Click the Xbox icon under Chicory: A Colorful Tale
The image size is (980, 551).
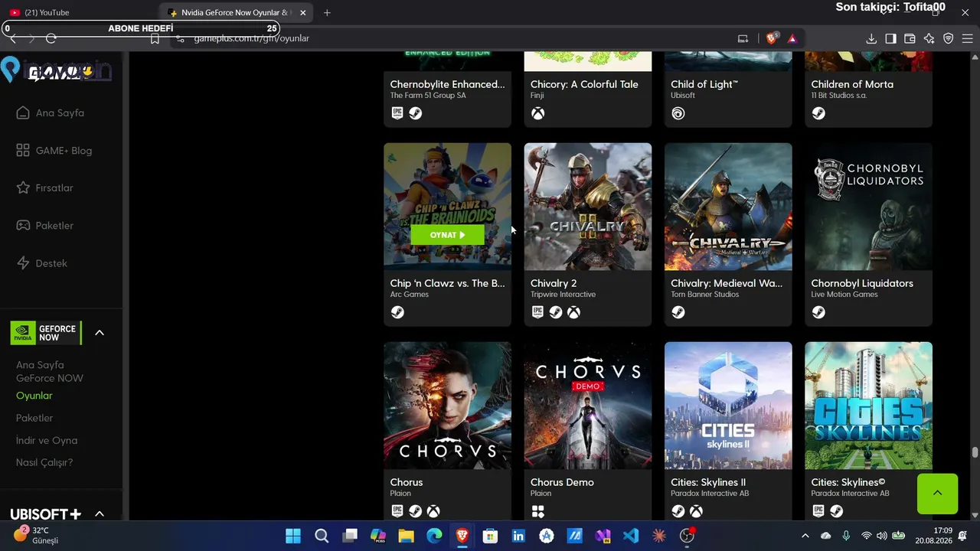[538, 113]
